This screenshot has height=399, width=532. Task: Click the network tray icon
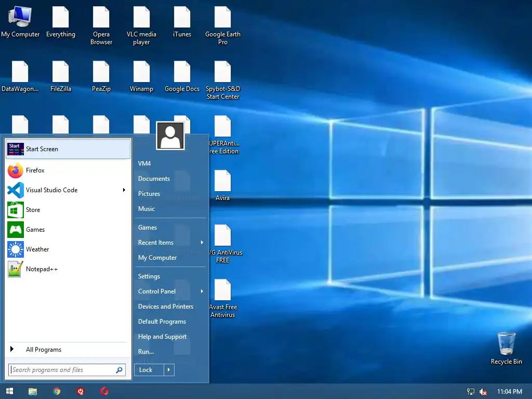coord(471,392)
